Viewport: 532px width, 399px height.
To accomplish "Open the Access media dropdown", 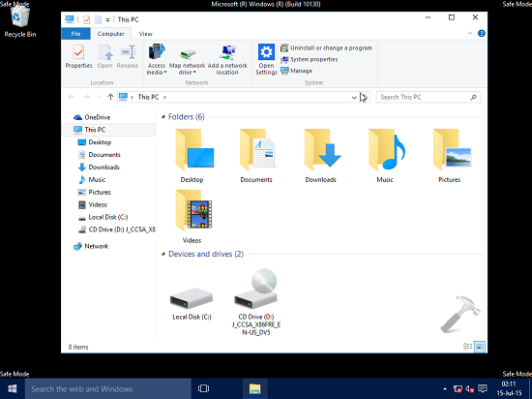I will point(157,59).
